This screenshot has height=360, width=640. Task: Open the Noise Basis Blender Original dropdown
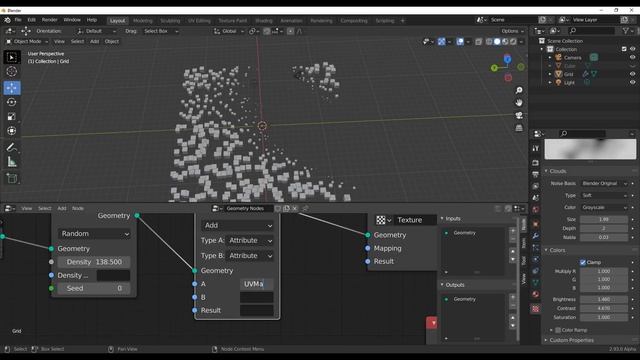(x=604, y=184)
